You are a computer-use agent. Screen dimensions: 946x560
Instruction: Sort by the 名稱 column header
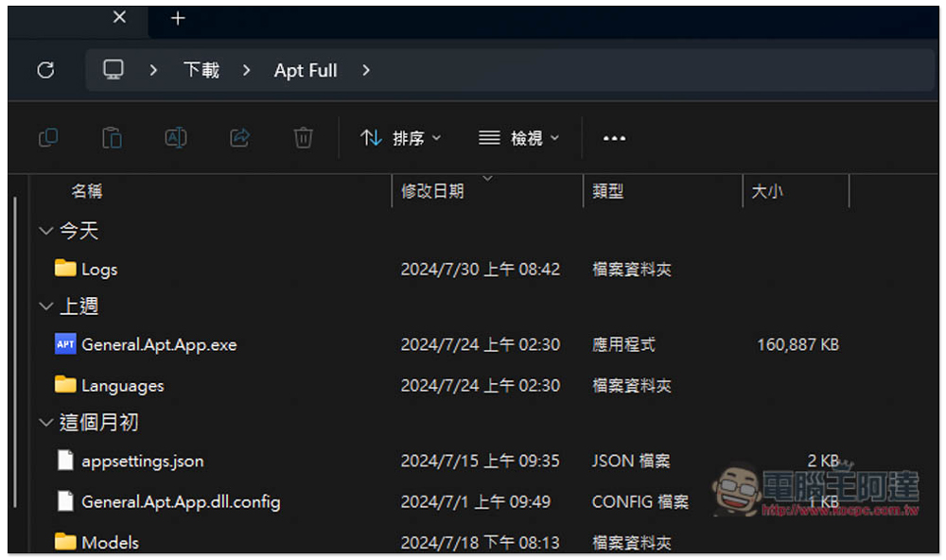click(x=87, y=191)
